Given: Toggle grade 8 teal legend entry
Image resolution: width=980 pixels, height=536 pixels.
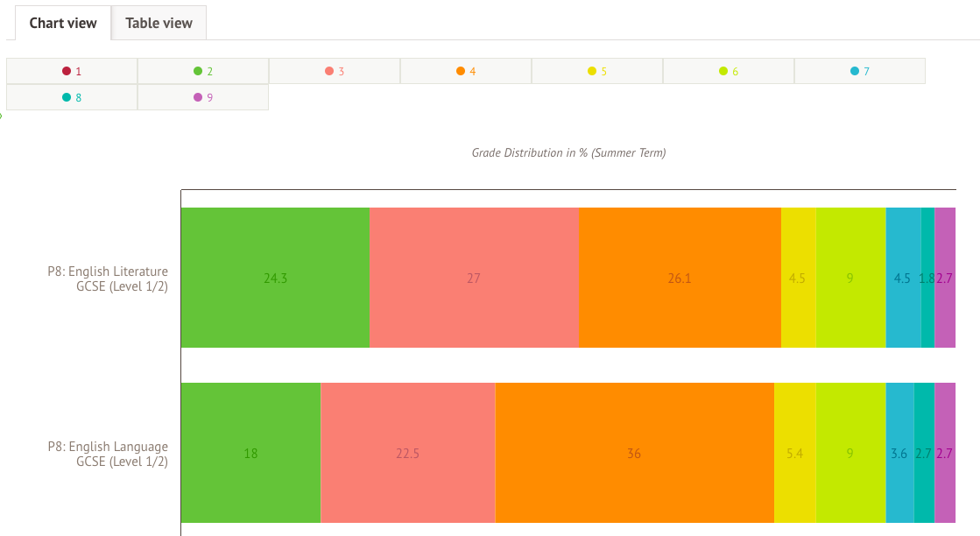Looking at the screenshot, I should coord(72,97).
